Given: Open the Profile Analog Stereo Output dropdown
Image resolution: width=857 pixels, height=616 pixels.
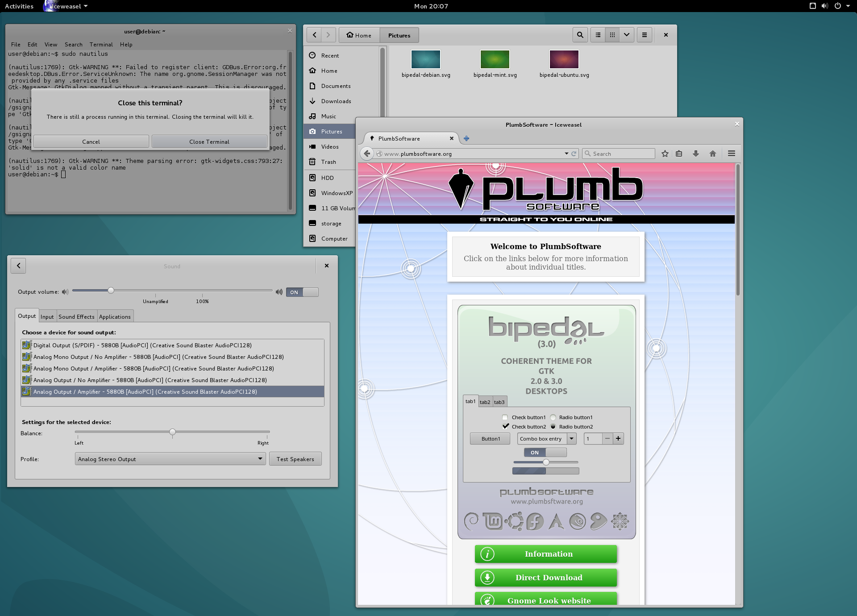Looking at the screenshot, I should point(171,459).
